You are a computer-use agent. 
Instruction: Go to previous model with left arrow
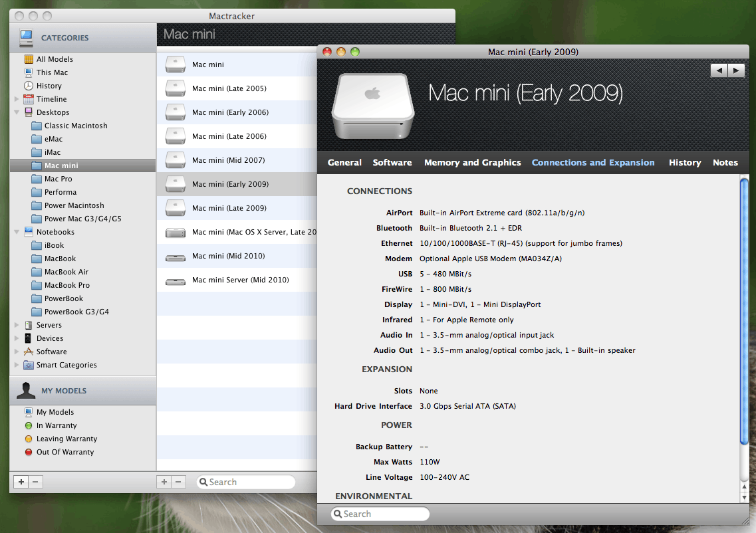pos(719,70)
